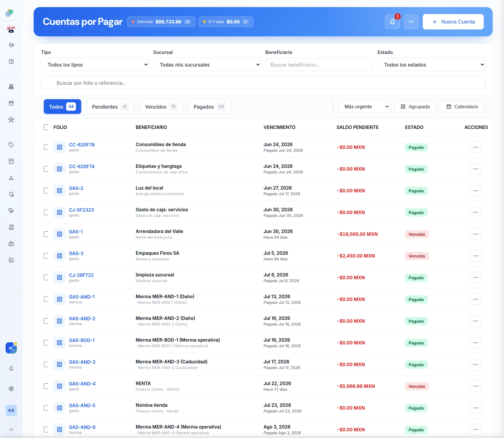Image resolution: width=504 pixels, height=438 pixels.
Task: Open the receipt icon in sidebar
Action: click(x=11, y=227)
